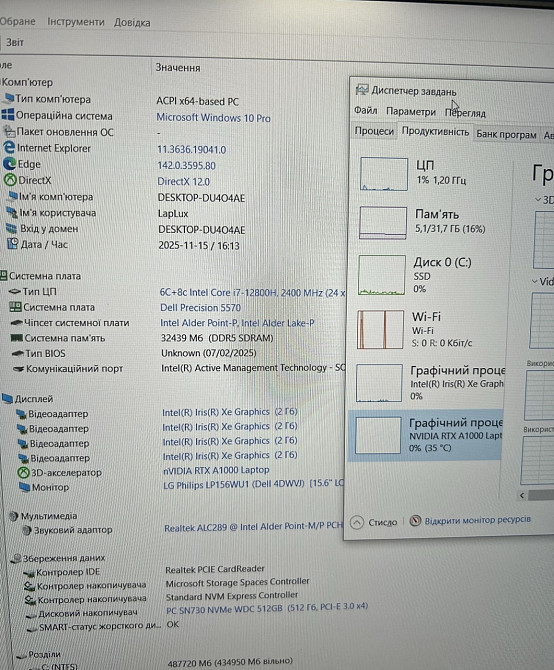
Task: Select the SMART-статус жорсткого диска row
Action: 103,626
